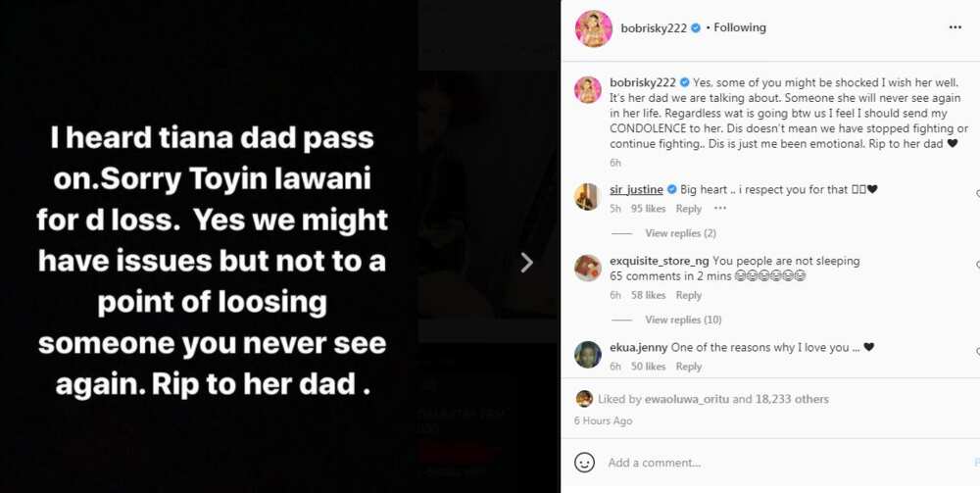Click ekua.jenny's avatar

(x=587, y=354)
